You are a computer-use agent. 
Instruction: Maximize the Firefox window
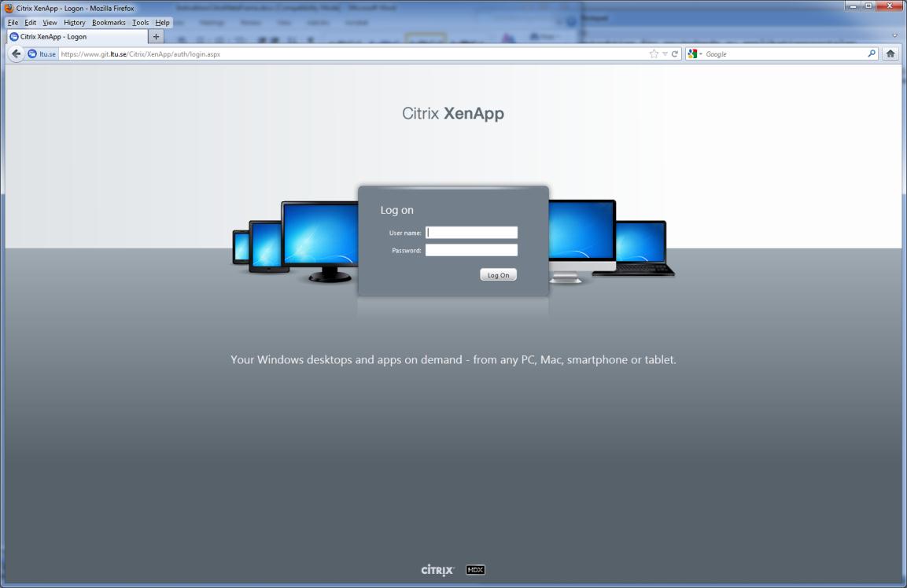point(868,6)
